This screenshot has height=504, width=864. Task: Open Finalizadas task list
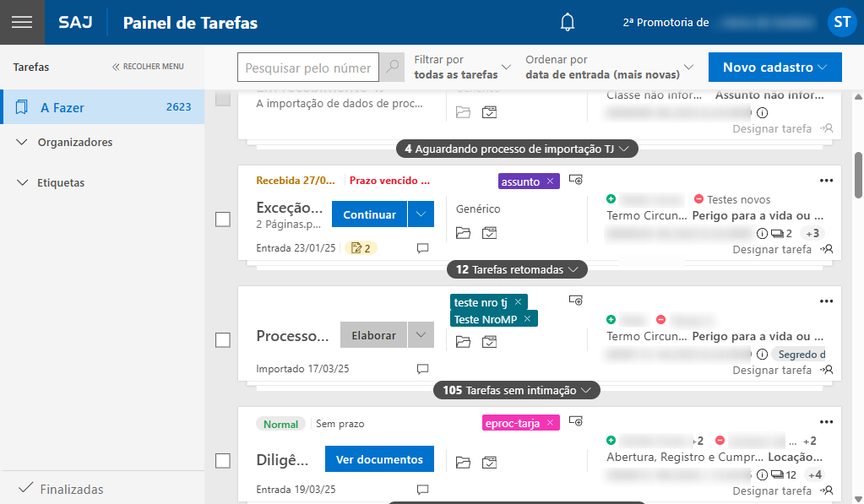coord(72,490)
